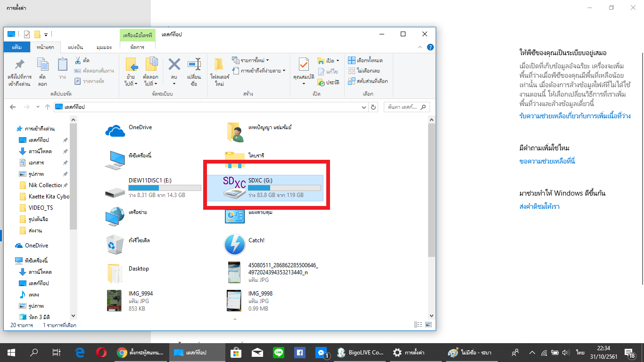Open Customize Quick Access Toolbar dropdown arrow

(x=46, y=34)
